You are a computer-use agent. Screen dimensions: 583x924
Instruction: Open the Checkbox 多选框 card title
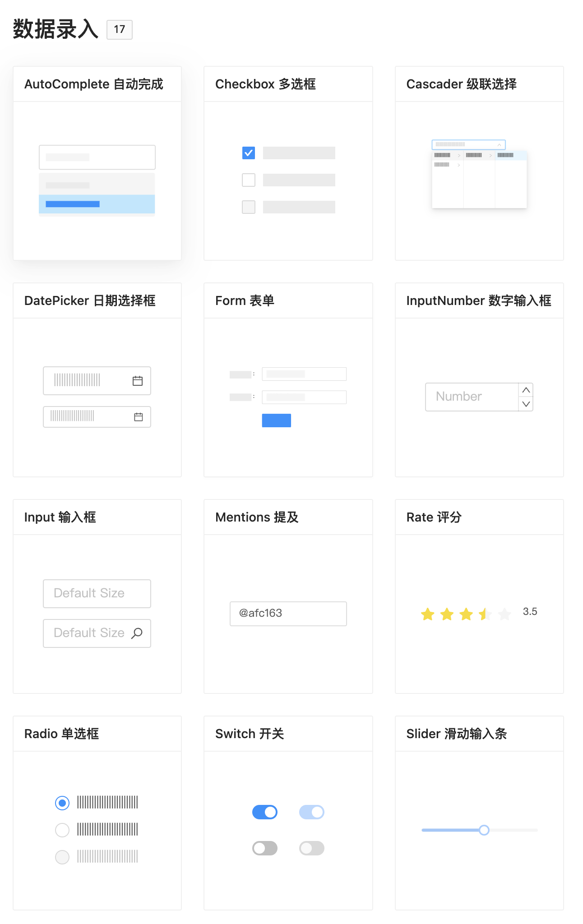point(265,84)
